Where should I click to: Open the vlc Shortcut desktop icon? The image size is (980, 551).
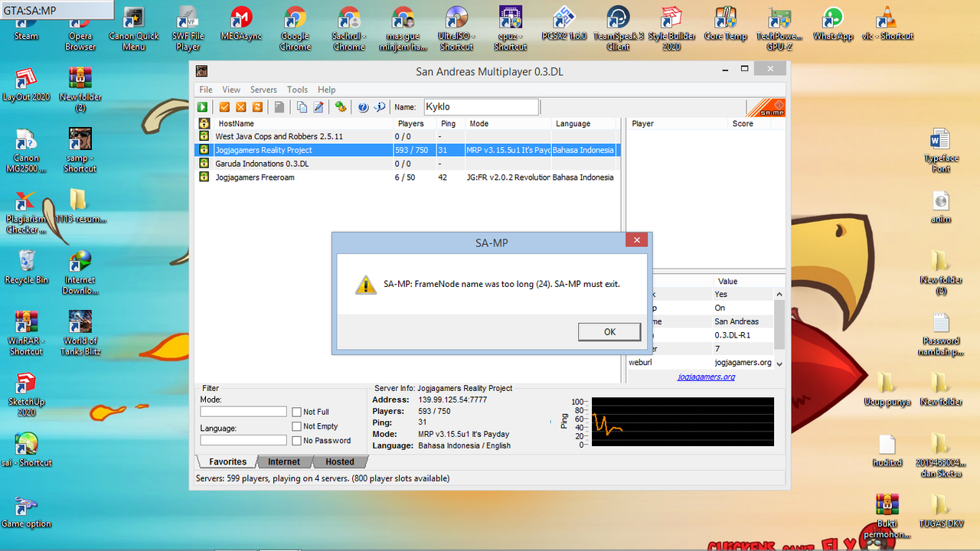click(887, 24)
